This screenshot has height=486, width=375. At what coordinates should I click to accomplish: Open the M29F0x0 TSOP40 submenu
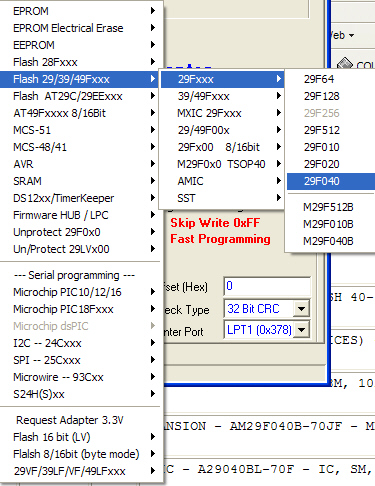[x=222, y=164]
